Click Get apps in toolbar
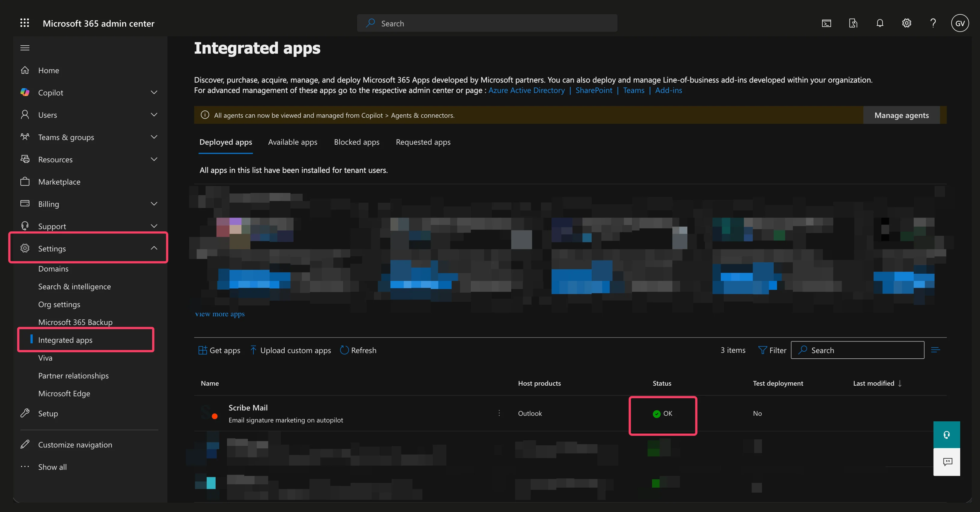 pyautogui.click(x=219, y=350)
